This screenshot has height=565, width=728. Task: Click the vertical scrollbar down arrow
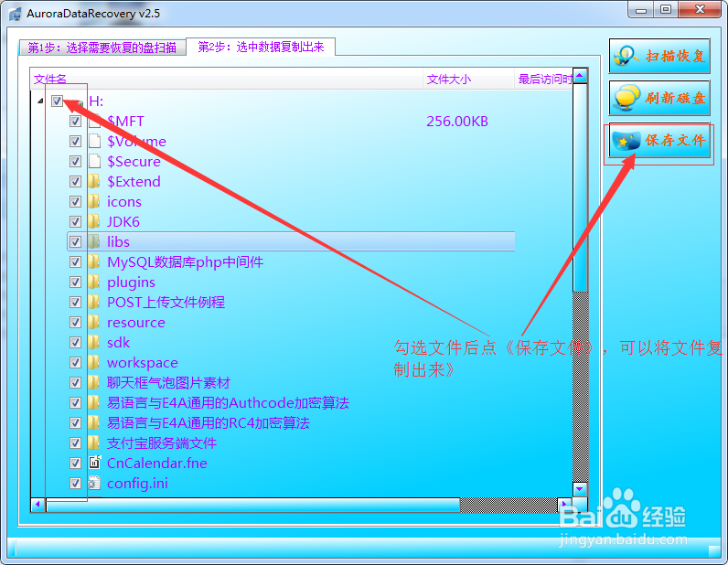click(581, 489)
